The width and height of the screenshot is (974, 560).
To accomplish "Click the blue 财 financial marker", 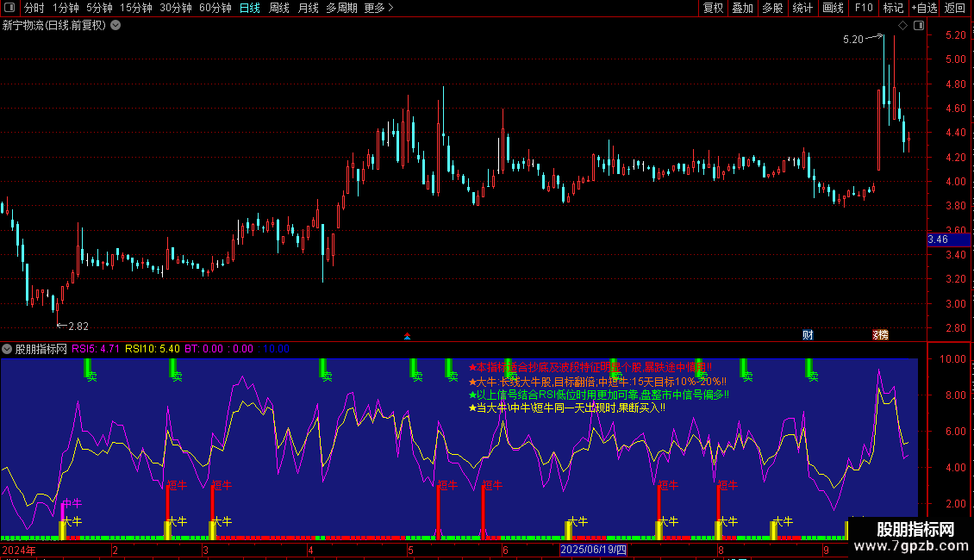I will (x=808, y=335).
